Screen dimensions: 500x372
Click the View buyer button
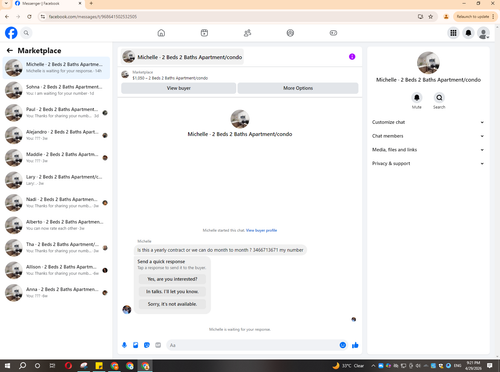[179, 88]
